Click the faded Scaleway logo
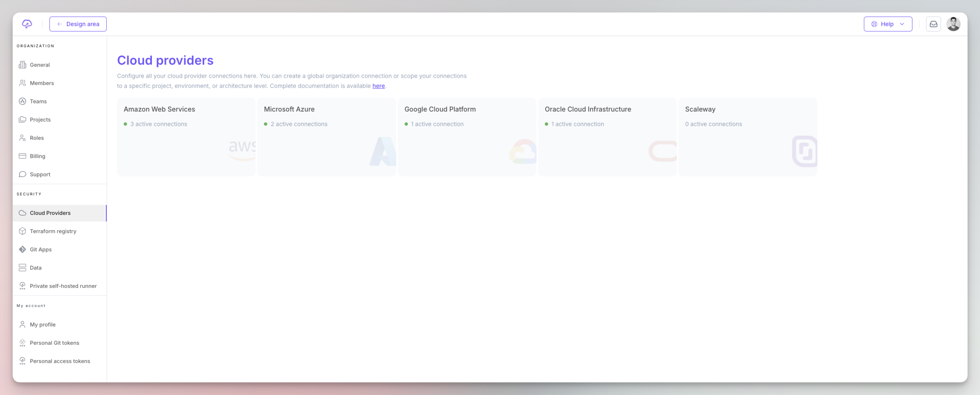 804,151
